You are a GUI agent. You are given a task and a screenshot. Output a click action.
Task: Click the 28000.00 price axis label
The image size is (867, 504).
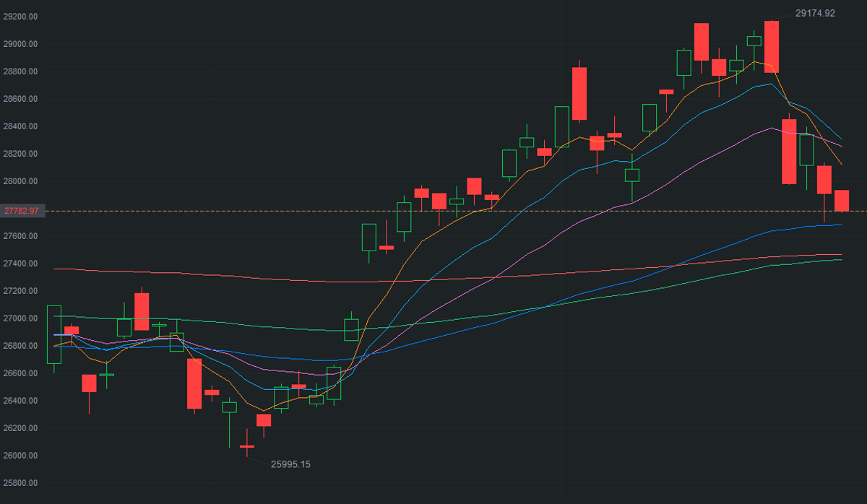pyautogui.click(x=21, y=181)
